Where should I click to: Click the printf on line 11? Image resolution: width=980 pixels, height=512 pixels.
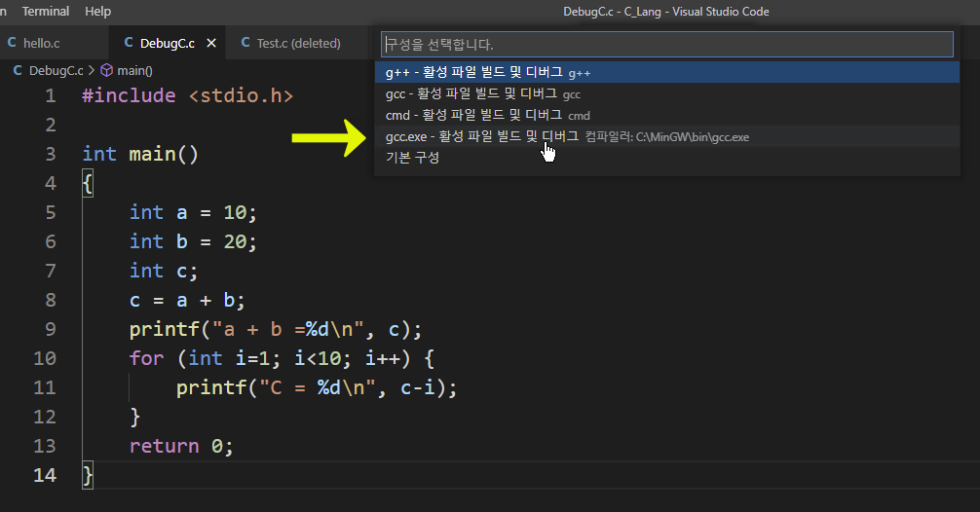[211, 387]
